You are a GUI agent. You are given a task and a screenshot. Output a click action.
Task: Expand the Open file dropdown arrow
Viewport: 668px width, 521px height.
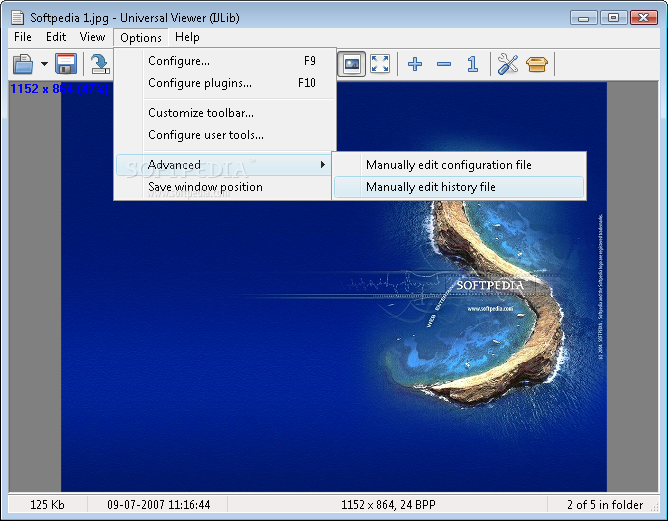44,64
